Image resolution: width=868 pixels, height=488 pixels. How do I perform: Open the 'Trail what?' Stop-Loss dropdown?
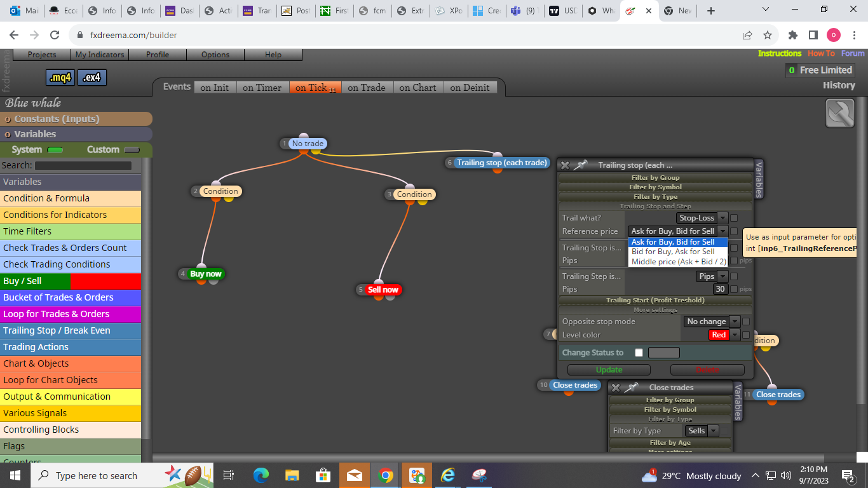tap(702, 218)
